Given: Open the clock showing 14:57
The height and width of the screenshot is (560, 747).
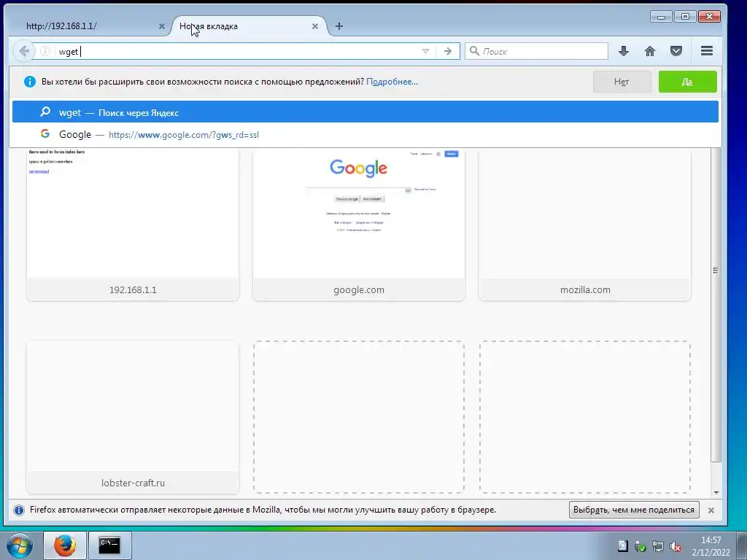Looking at the screenshot, I should coord(711,545).
